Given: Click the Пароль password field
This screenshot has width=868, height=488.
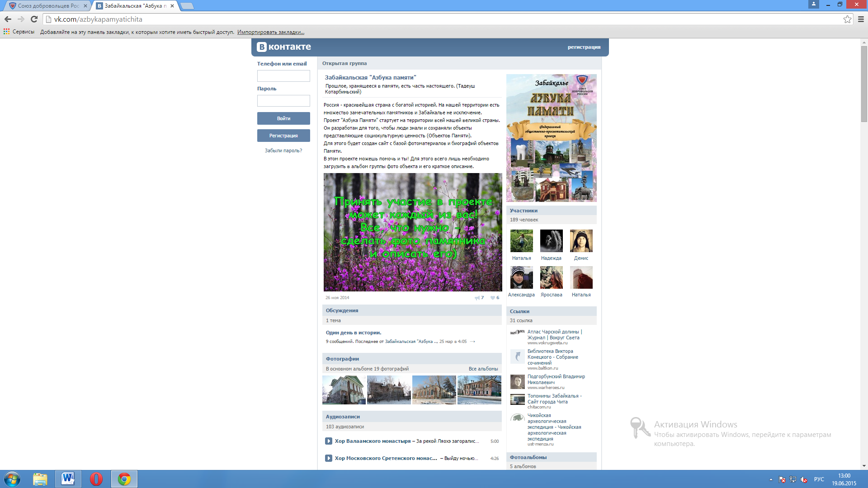Looking at the screenshot, I should coord(283,101).
